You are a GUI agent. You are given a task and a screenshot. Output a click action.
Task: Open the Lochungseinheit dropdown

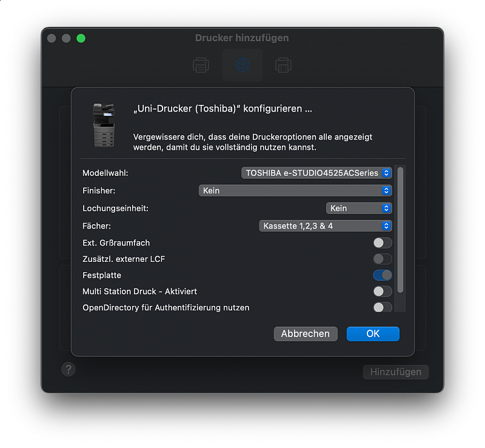click(359, 208)
